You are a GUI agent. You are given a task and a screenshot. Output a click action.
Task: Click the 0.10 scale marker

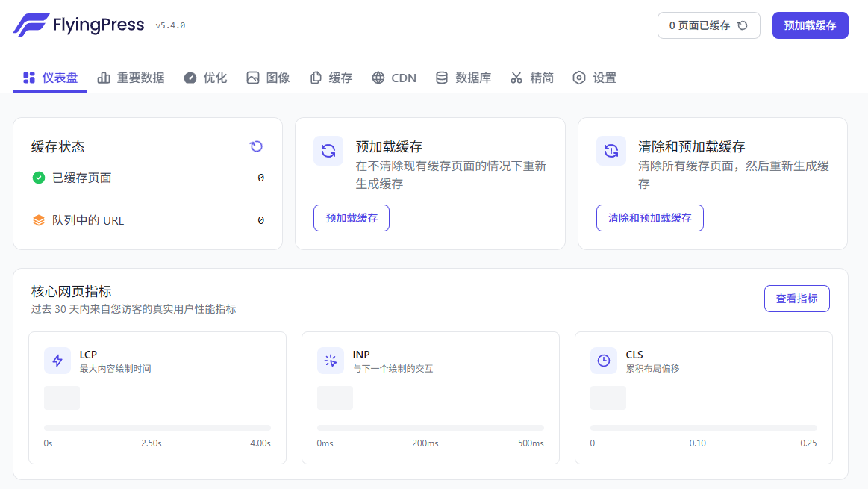point(698,443)
